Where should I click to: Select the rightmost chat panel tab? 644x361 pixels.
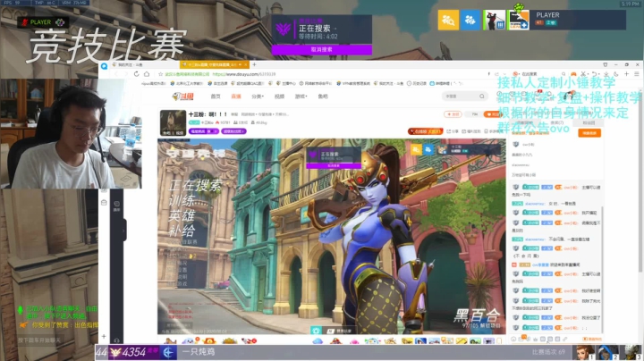click(x=589, y=122)
